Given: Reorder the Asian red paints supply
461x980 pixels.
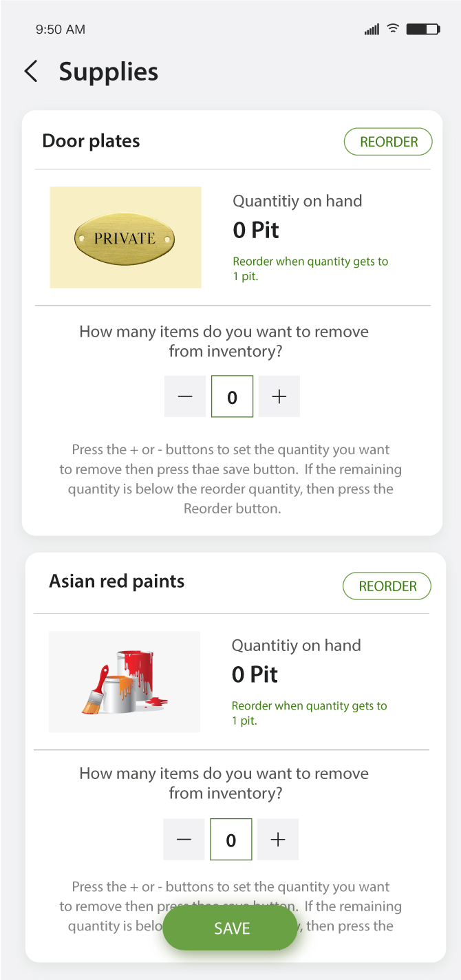Looking at the screenshot, I should pyautogui.click(x=387, y=586).
